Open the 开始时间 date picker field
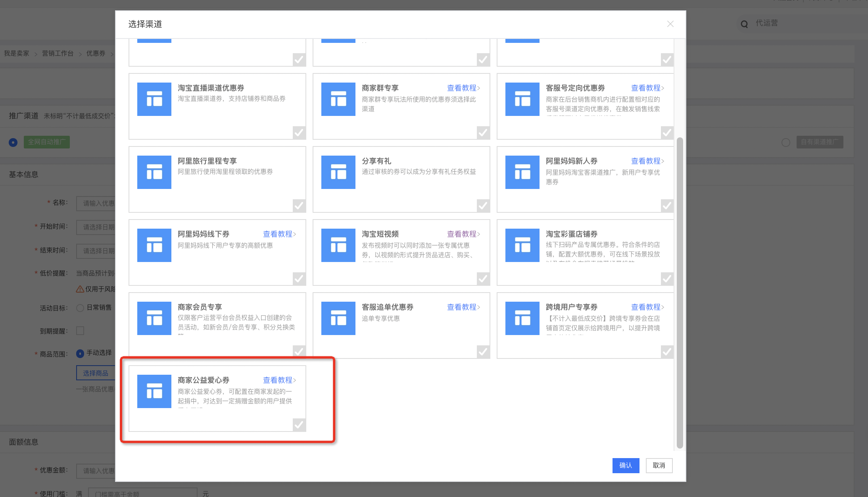868x497 pixels. (96, 227)
